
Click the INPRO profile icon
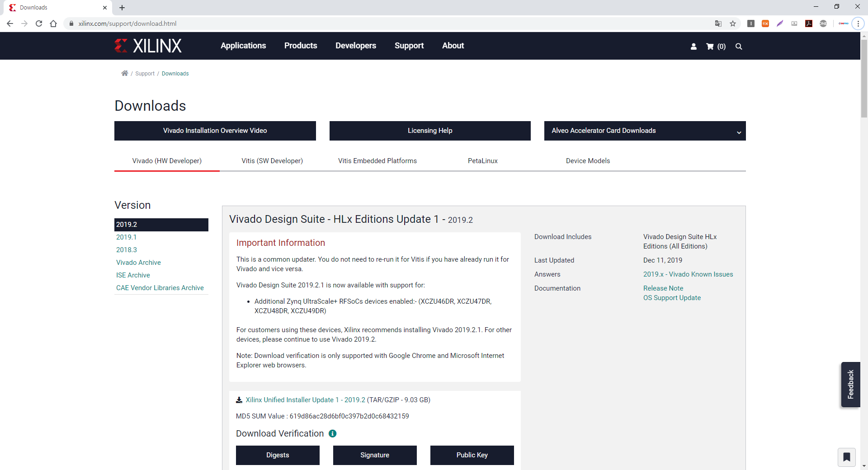pyautogui.click(x=844, y=23)
